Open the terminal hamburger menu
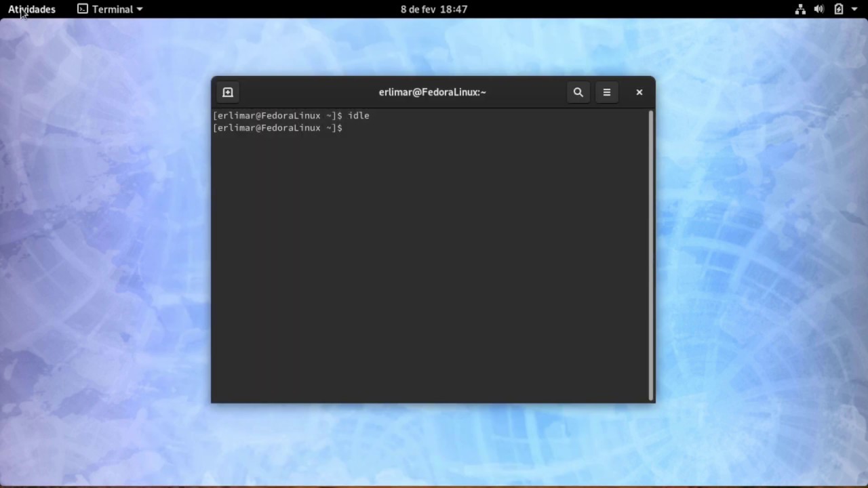This screenshot has width=868, height=488. coord(607,92)
